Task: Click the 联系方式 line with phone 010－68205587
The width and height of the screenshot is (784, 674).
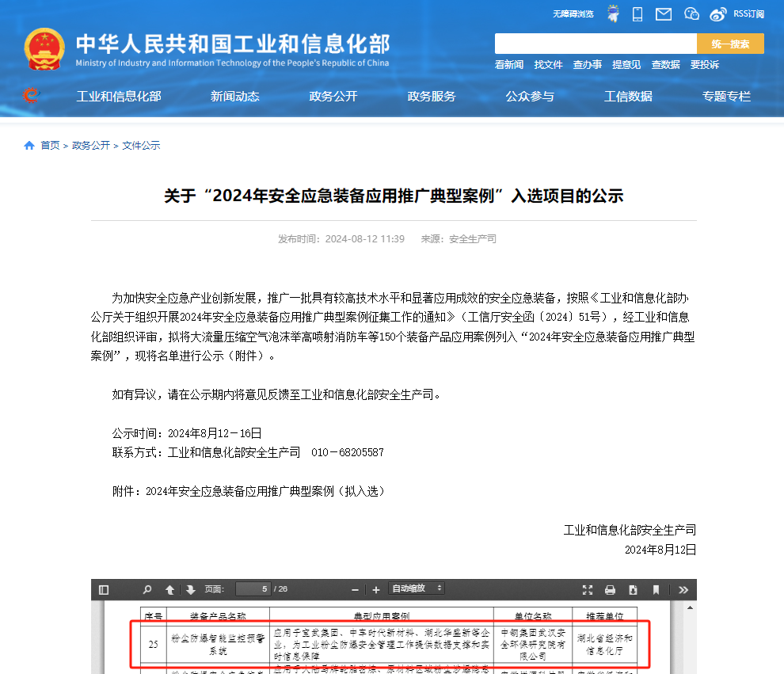Action: (x=248, y=452)
